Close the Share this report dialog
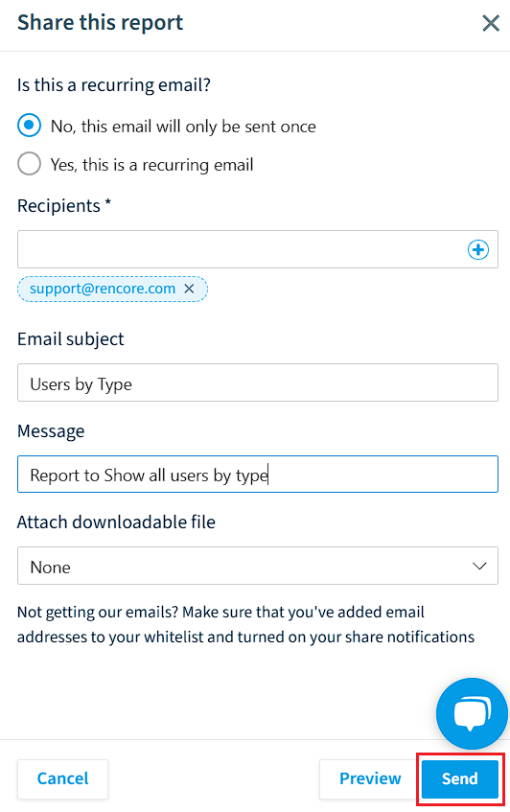Viewport: 510px width, 812px height. [490, 23]
